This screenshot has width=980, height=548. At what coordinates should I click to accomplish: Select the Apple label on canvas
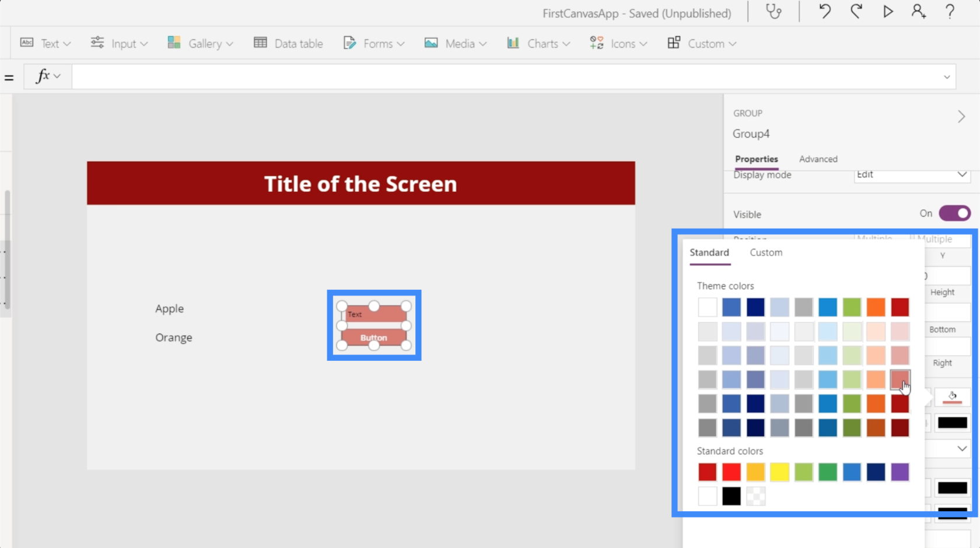pyautogui.click(x=169, y=308)
